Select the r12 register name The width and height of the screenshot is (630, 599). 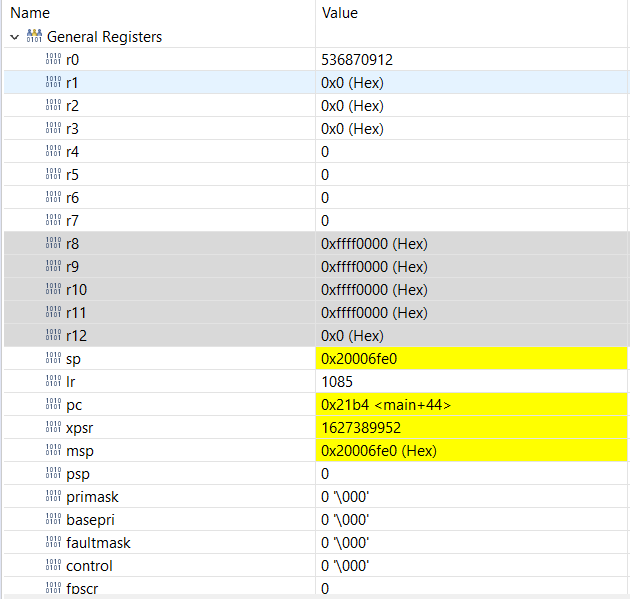(77, 336)
